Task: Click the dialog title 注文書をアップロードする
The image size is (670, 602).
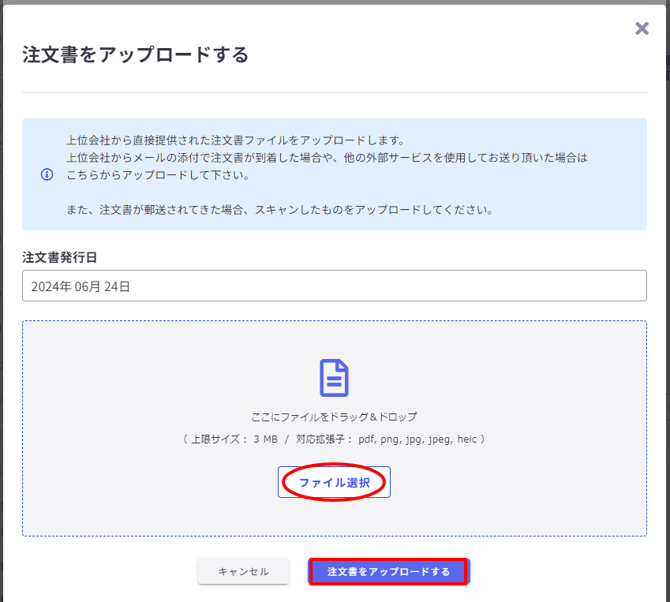Action: [x=135, y=54]
